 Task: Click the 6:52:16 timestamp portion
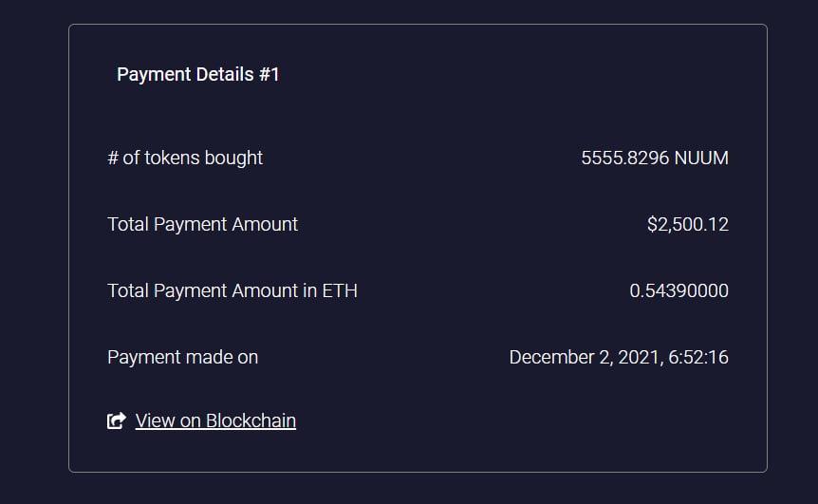[x=698, y=357]
